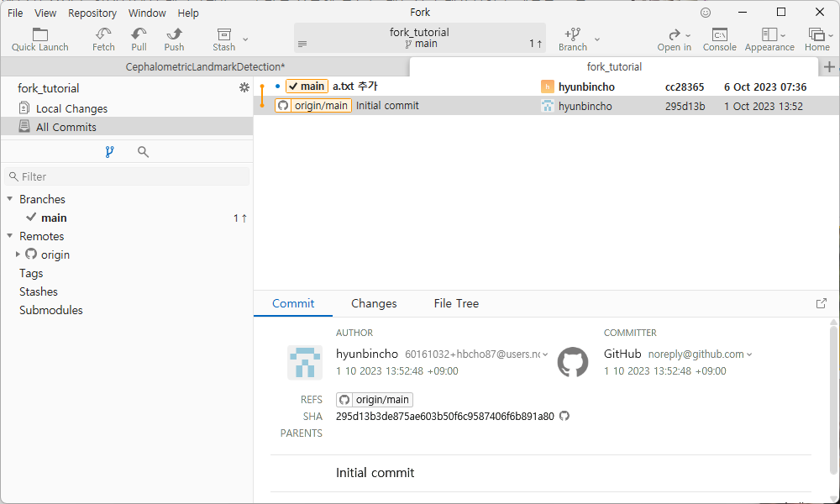The width and height of the screenshot is (840, 504).
Task: Open the Console from toolbar
Action: tap(720, 39)
